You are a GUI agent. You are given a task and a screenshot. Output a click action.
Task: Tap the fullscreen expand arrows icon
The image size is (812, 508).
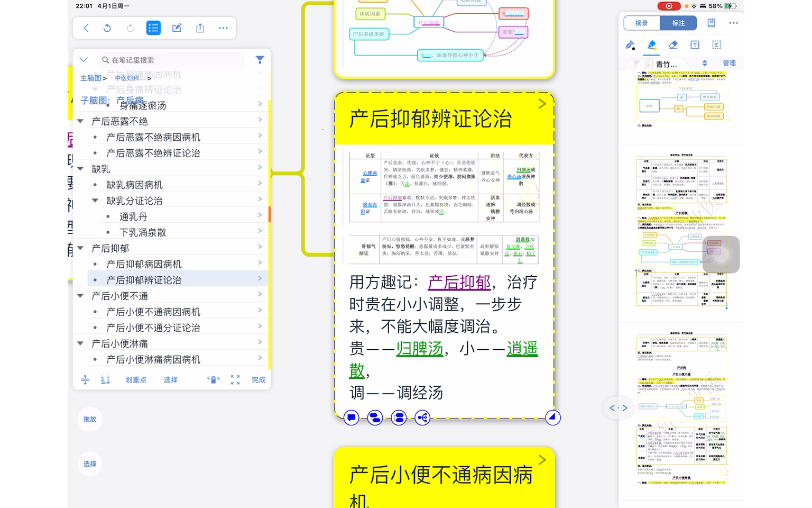[x=235, y=380]
